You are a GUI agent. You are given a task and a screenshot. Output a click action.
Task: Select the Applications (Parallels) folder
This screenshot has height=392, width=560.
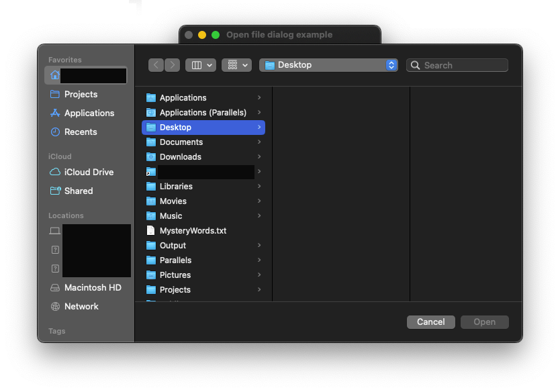pos(203,113)
